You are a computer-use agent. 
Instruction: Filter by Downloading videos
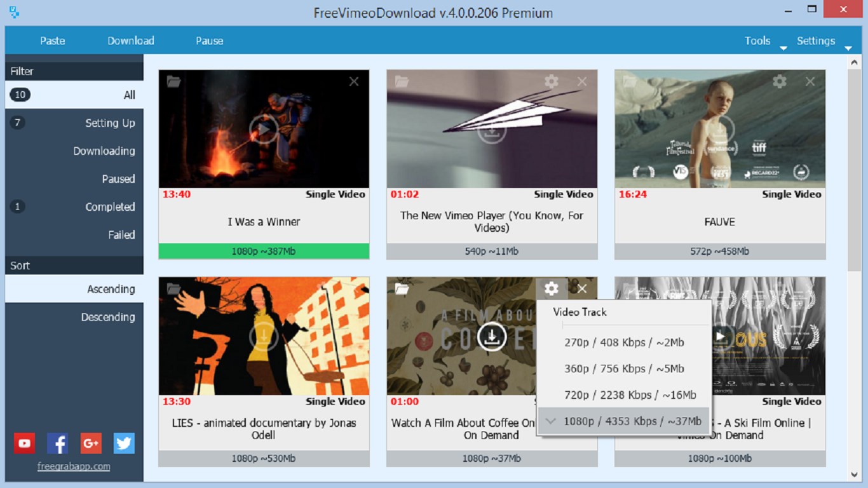coord(74,151)
